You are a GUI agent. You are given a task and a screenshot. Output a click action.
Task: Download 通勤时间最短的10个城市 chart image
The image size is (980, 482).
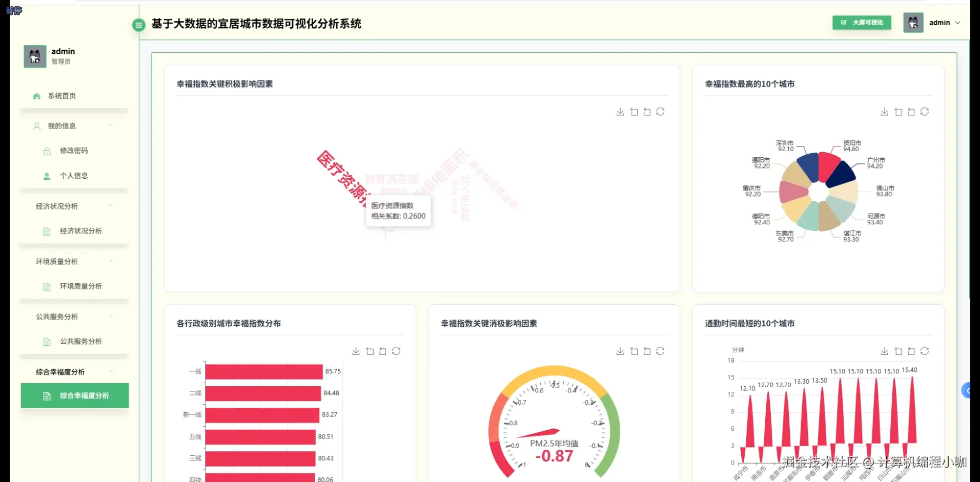click(884, 351)
